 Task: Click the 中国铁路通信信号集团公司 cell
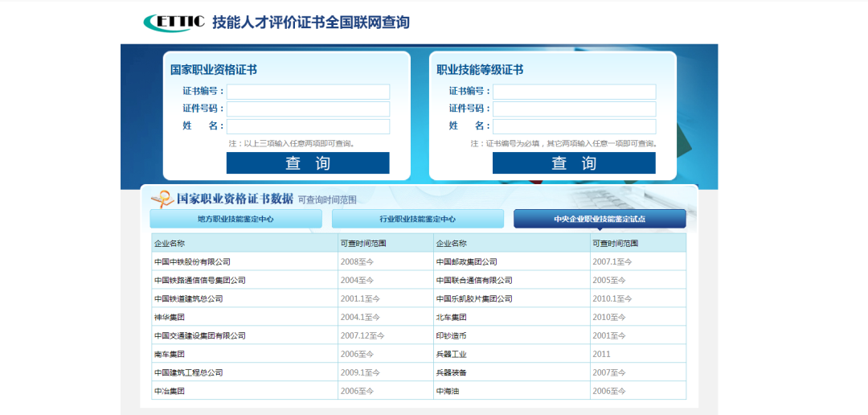coord(244,281)
